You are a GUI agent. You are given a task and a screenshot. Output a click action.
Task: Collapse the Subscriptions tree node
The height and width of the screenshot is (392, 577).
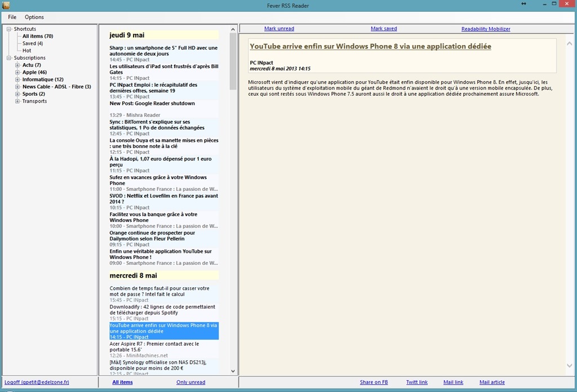[9, 58]
